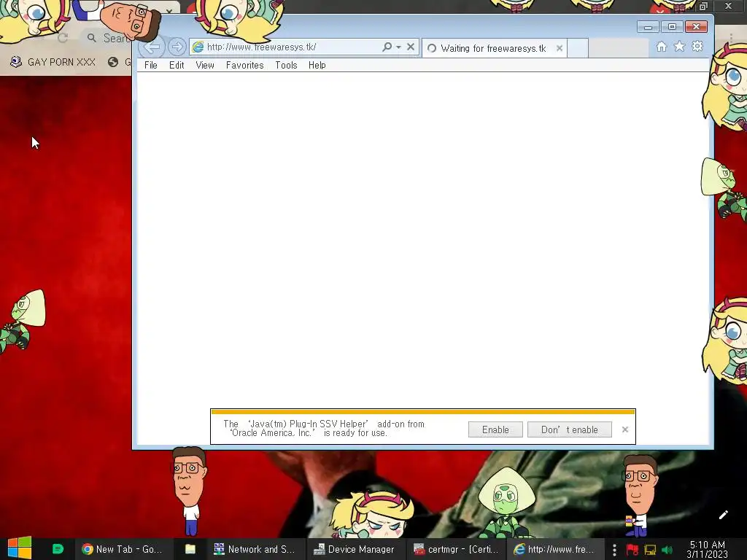Open the address bar autocomplete dropdown arrow
Image resolution: width=747 pixels, height=560 pixels.
click(399, 47)
